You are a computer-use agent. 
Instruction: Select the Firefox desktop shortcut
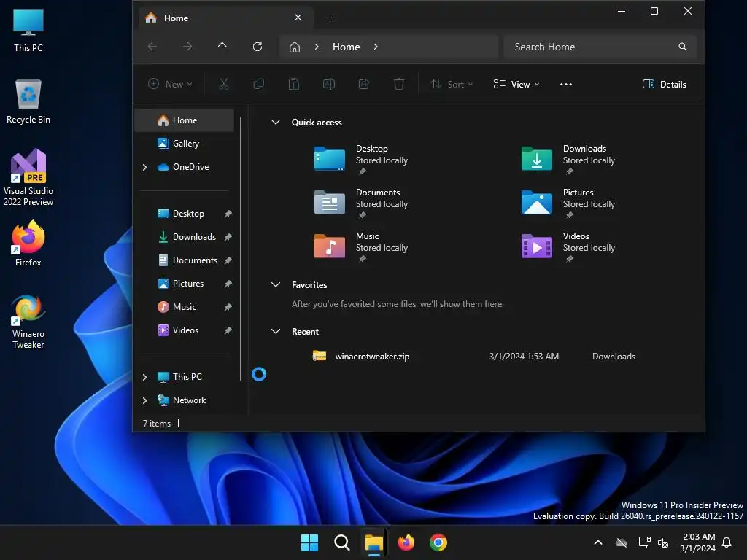coord(28,244)
